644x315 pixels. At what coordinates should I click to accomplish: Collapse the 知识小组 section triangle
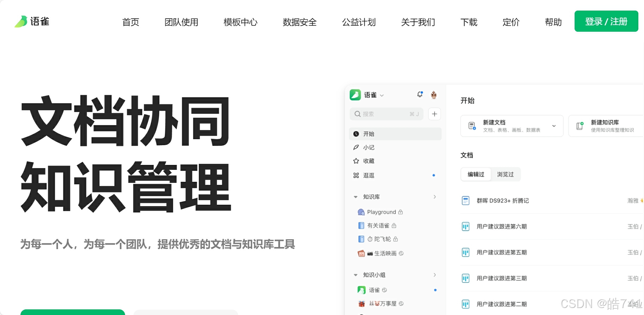pos(355,275)
